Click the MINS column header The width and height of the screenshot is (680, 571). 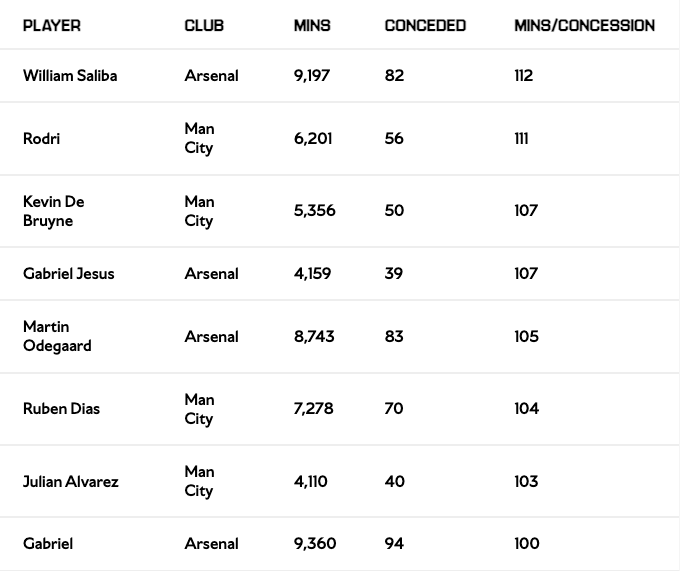(x=312, y=25)
